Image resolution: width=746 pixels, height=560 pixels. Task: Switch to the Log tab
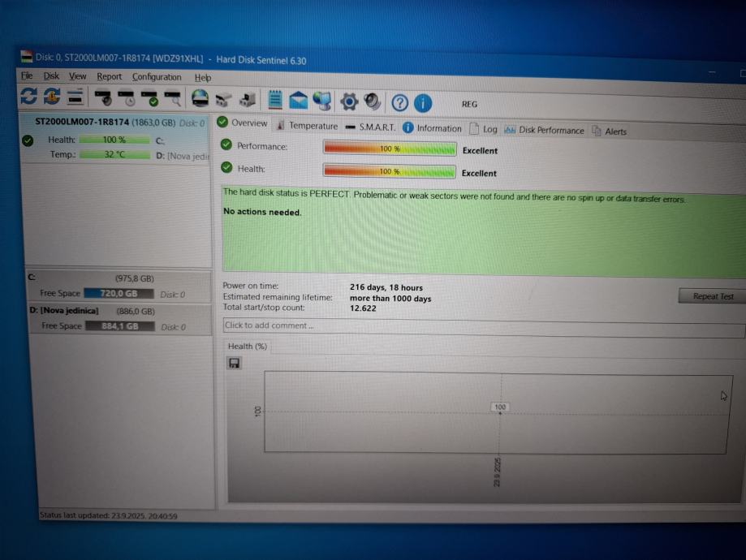click(x=483, y=129)
